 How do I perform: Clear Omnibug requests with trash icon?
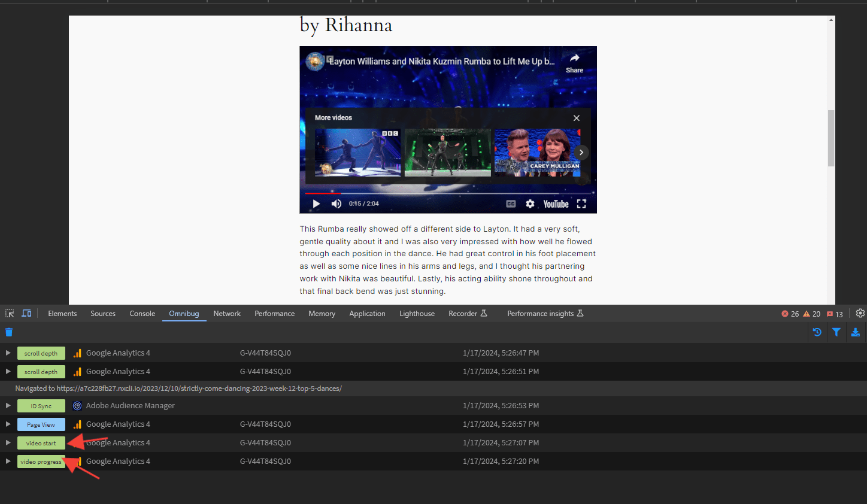(x=9, y=332)
